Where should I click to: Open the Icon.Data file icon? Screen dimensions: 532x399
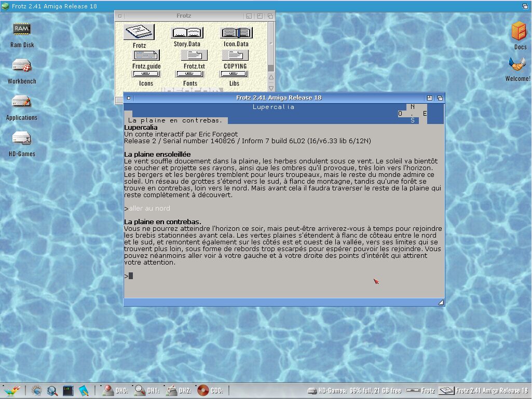pos(236,33)
